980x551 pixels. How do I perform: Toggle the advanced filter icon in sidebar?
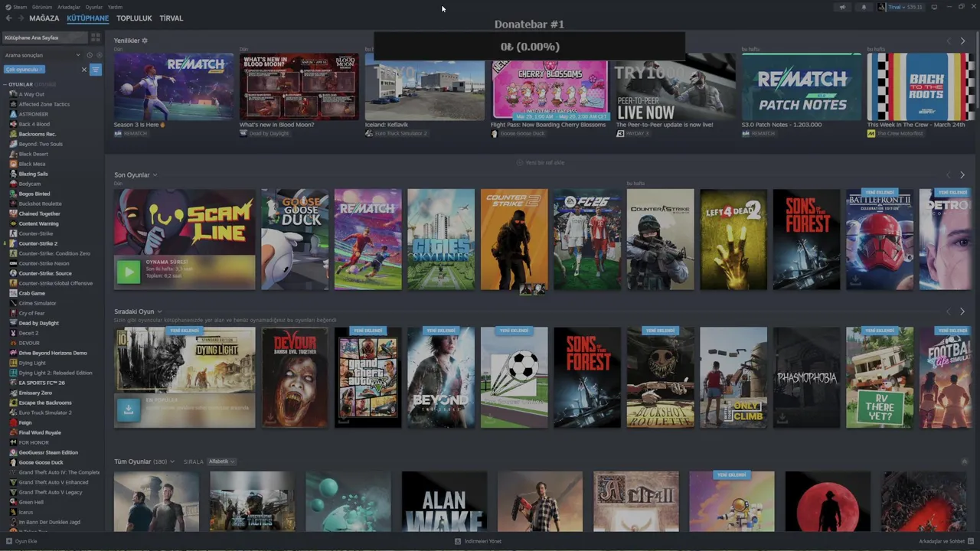(96, 70)
